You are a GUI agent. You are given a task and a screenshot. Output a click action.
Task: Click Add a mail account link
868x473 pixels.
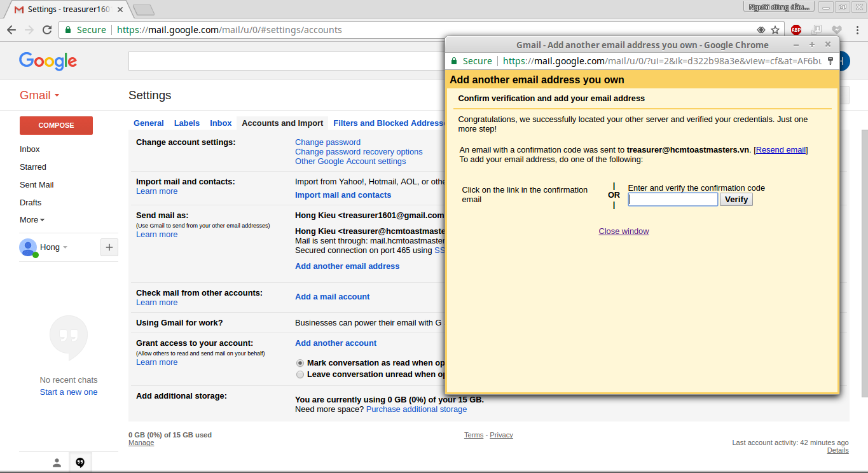(x=333, y=297)
